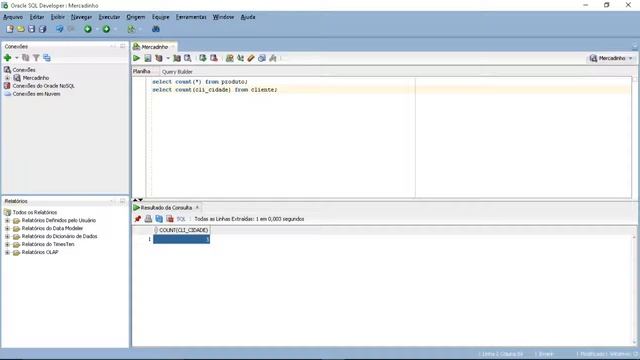Open the Arquivo menu

[x=13, y=17]
